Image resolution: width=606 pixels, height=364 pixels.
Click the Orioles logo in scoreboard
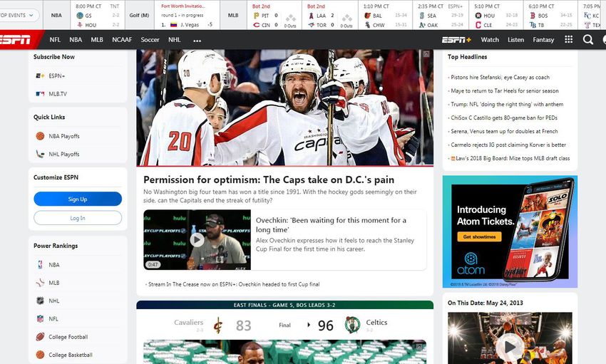click(367, 16)
